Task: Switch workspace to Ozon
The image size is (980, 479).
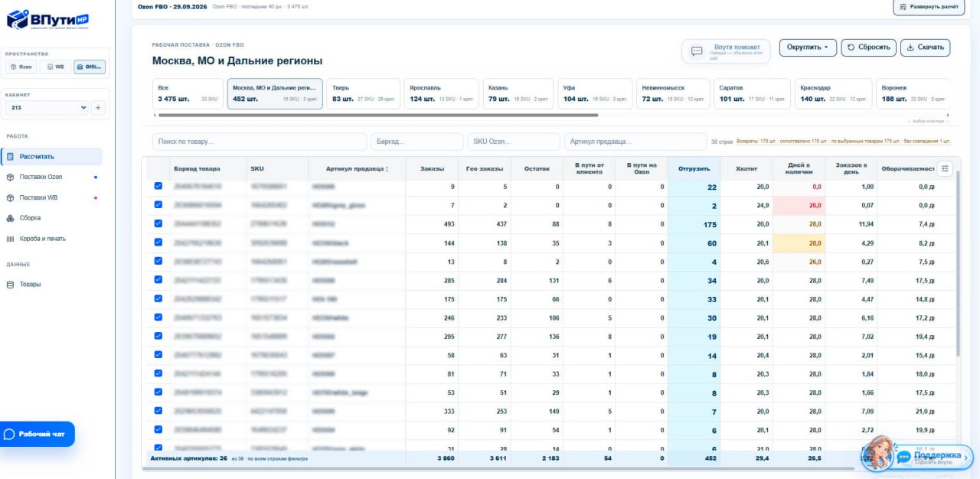Action: (21, 67)
